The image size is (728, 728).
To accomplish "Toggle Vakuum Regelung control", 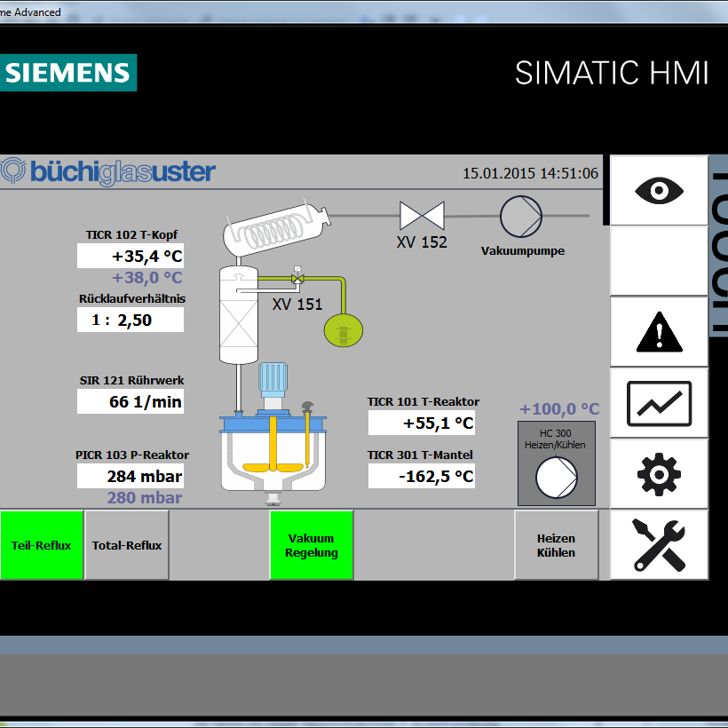I will [312, 545].
